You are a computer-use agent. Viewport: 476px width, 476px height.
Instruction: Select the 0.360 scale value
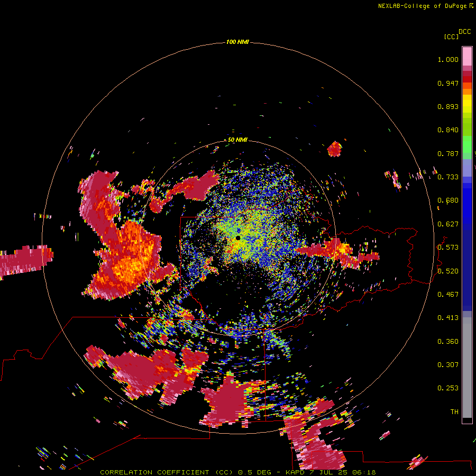click(x=448, y=342)
